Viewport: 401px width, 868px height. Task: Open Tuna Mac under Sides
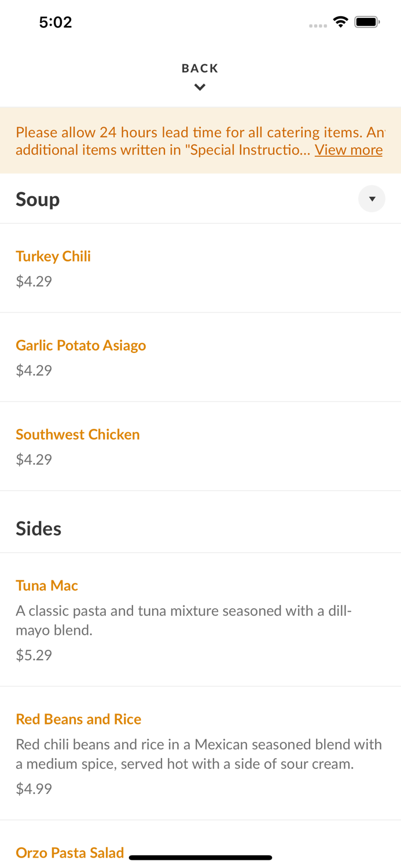click(x=47, y=586)
